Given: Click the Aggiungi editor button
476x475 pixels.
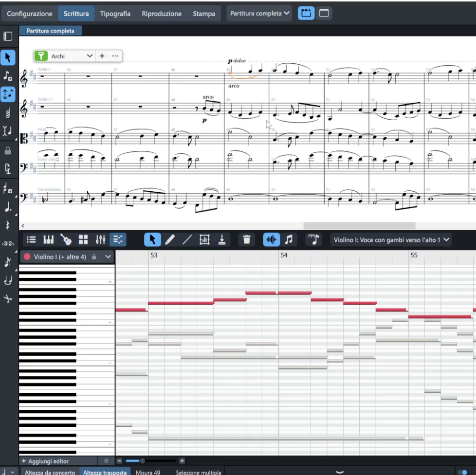Looking at the screenshot, I should 45,461.
